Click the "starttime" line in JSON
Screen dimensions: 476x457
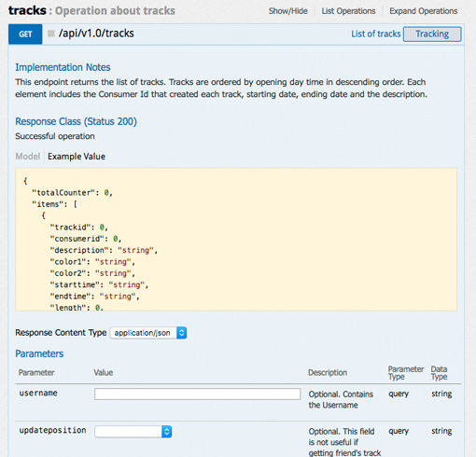(x=99, y=284)
